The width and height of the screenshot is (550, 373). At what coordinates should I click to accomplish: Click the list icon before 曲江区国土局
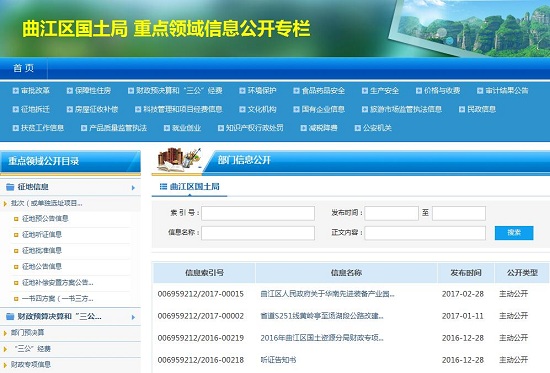[x=163, y=187]
